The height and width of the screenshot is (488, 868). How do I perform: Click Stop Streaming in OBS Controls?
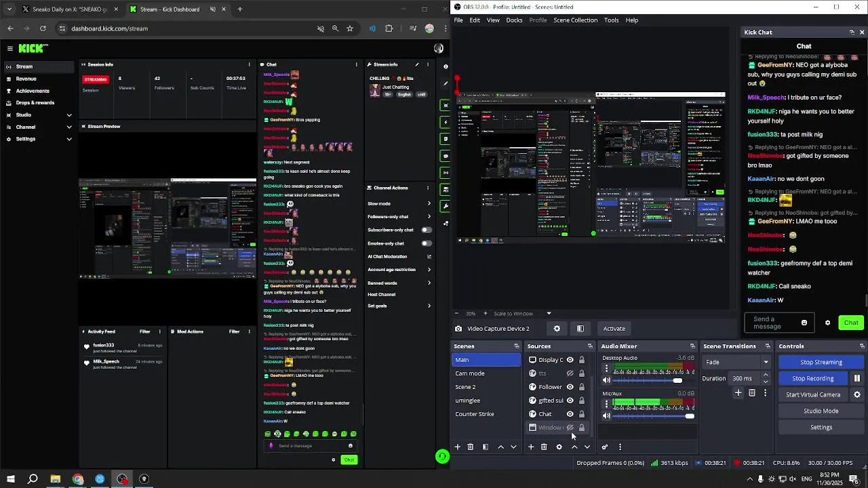[821, 362]
